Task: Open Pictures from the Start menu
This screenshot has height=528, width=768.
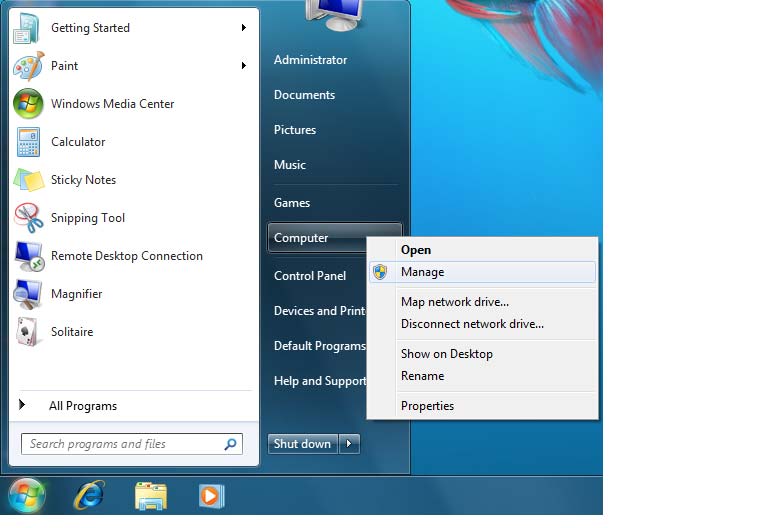Action: (x=295, y=130)
